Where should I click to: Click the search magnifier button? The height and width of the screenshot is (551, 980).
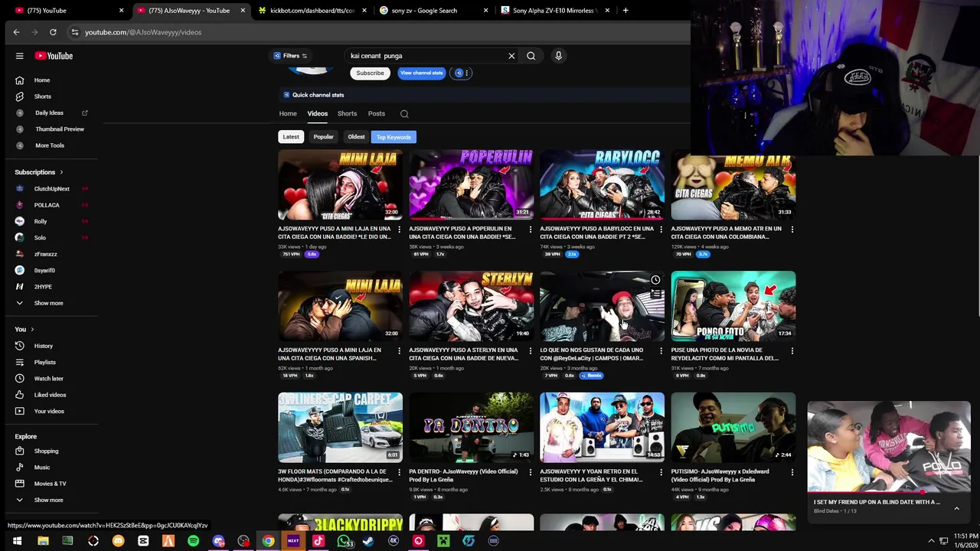click(x=531, y=56)
